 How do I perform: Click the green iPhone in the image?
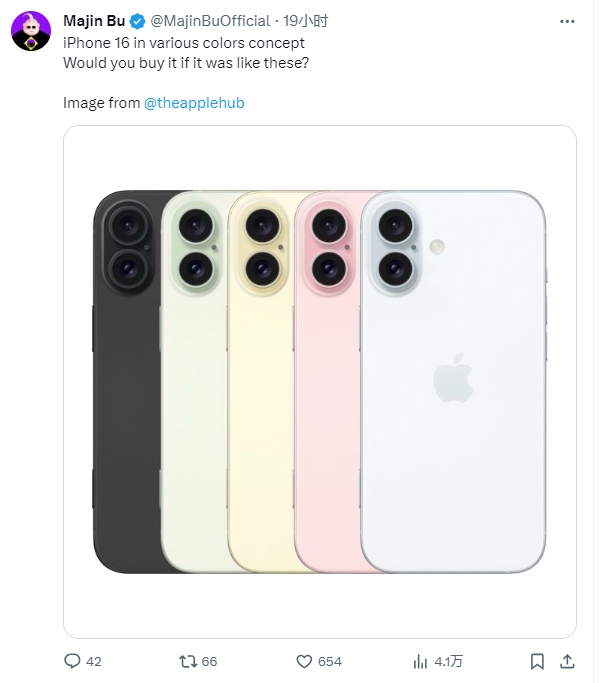pyautogui.click(x=190, y=420)
